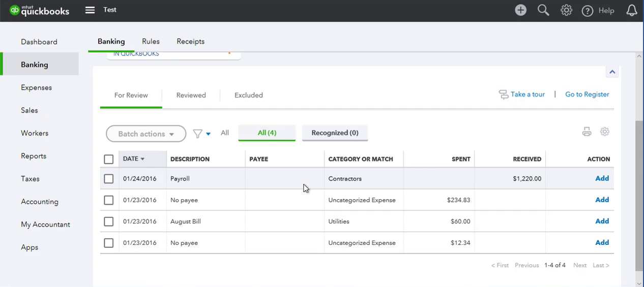Viewport: 644px width, 287px height.
Task: Expand the filter dropdown arrow
Action: (x=208, y=134)
